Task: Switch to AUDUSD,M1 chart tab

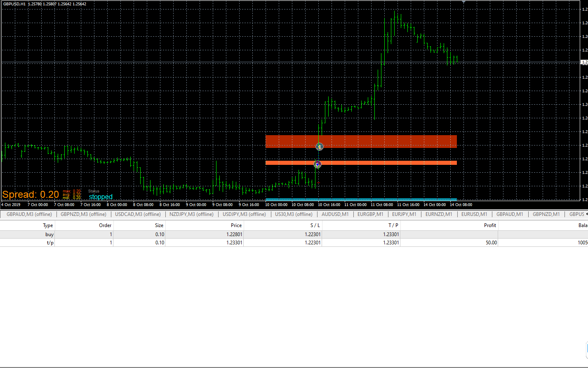Action: coord(335,214)
